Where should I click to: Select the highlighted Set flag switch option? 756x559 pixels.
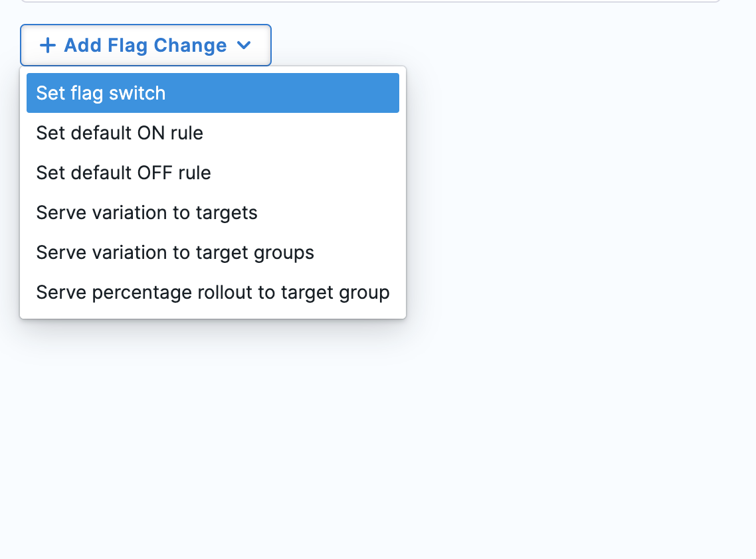click(100, 93)
